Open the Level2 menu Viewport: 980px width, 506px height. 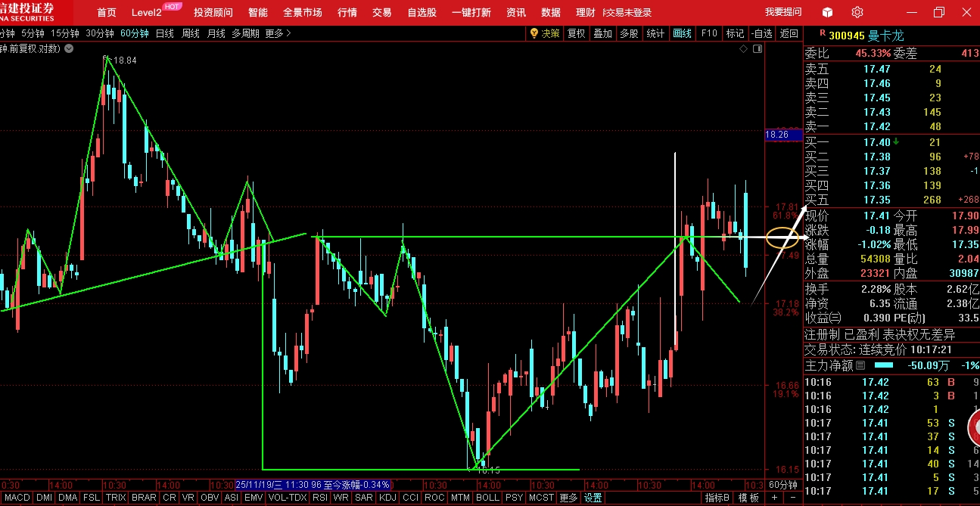click(x=146, y=12)
